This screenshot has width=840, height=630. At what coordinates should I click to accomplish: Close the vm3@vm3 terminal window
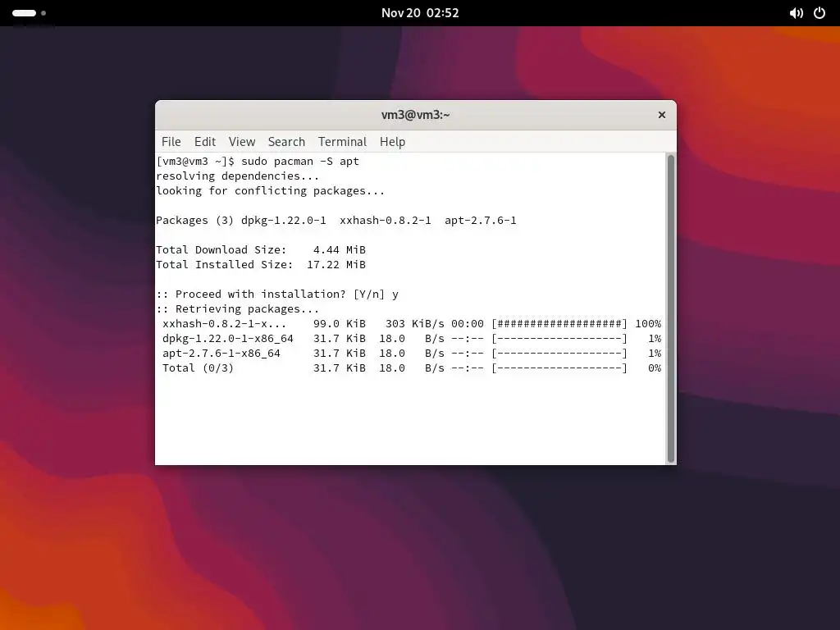[x=662, y=115]
